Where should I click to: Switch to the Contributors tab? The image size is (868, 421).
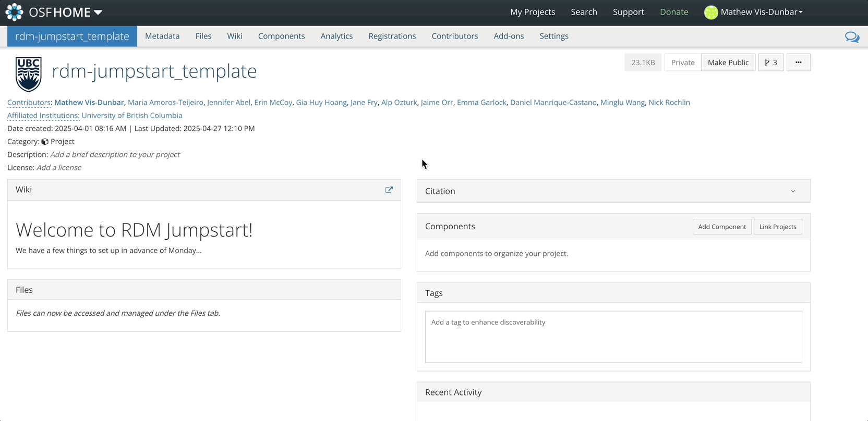tap(454, 36)
